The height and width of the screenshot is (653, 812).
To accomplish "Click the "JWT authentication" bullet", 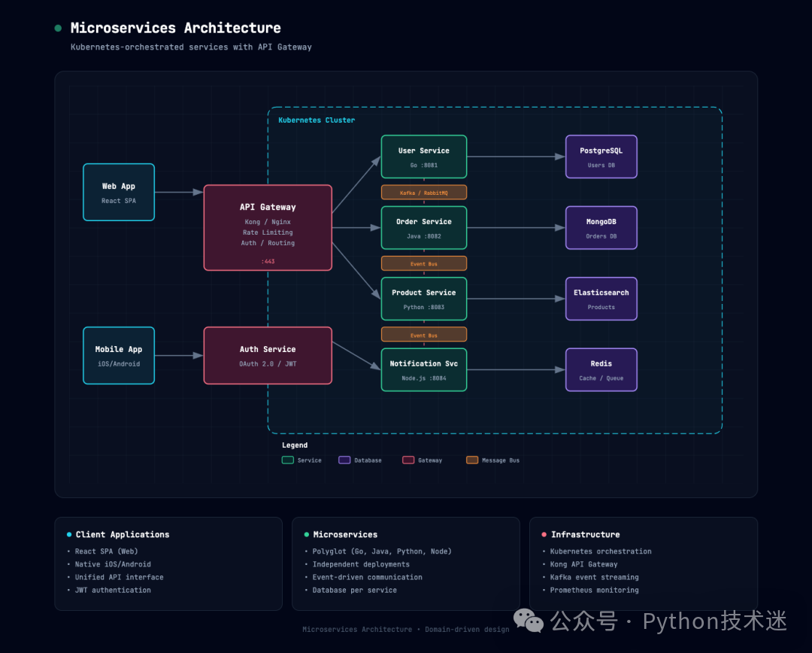I will [x=113, y=591].
